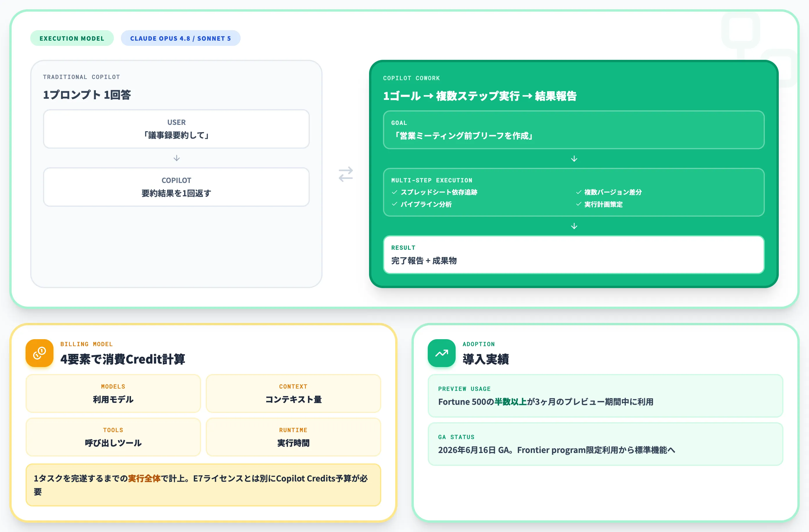Click the GA STATUS 2026年6月16日 card
809x532 pixels.
605,444
